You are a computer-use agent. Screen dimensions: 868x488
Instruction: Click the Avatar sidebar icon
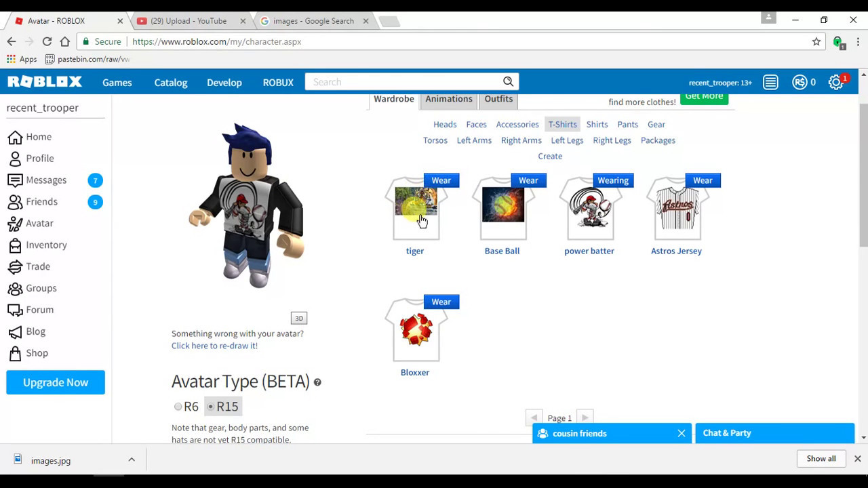(15, 223)
